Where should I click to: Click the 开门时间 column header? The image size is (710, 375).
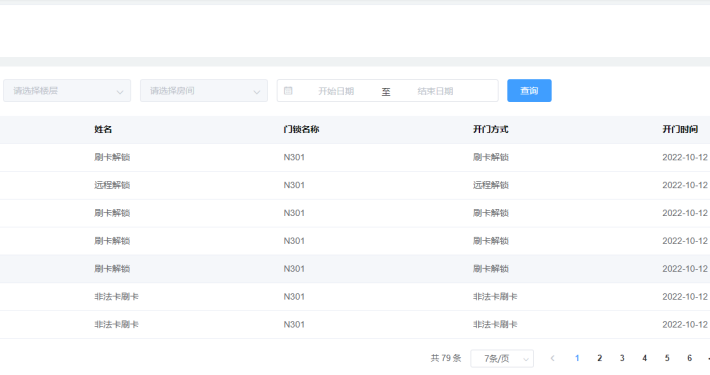point(680,130)
